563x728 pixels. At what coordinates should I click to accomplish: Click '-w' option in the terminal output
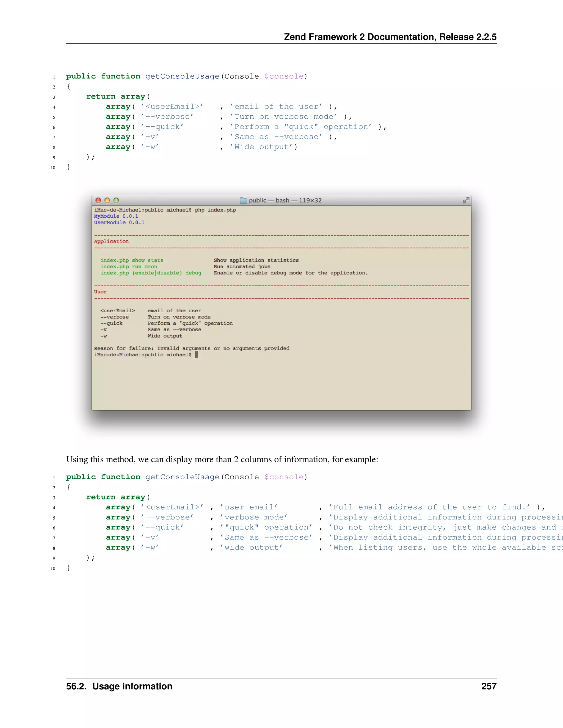tap(103, 336)
